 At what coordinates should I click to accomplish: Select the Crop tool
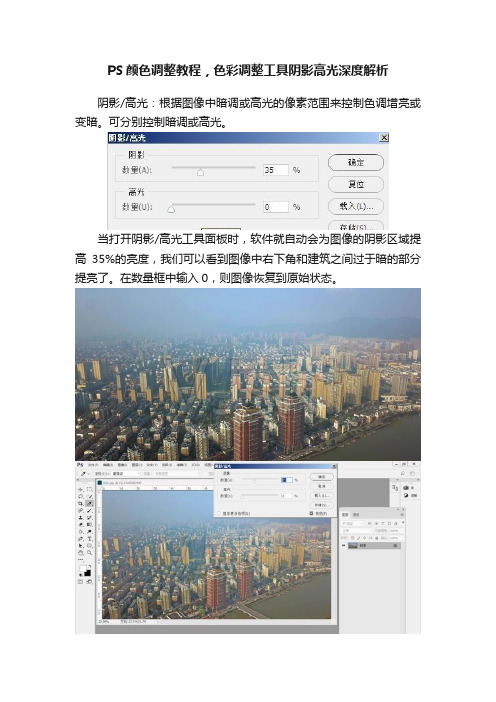click(81, 504)
